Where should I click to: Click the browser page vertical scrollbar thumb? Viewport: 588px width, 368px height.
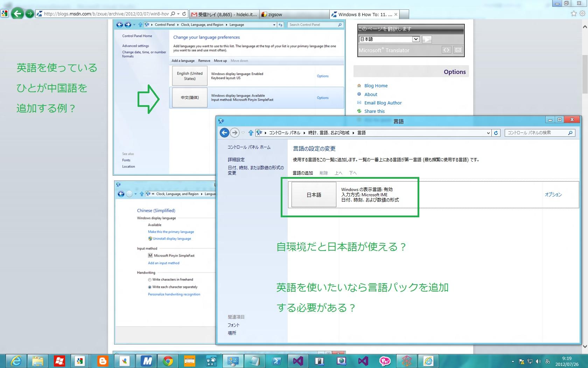click(x=584, y=74)
